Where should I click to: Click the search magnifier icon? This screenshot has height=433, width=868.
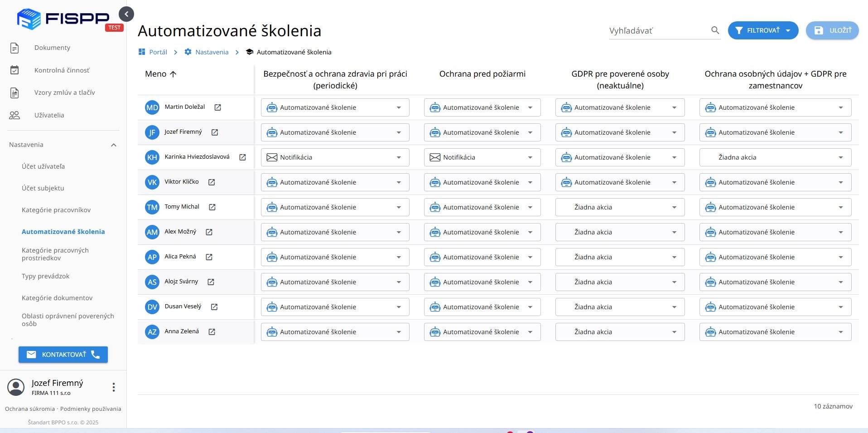715,30
